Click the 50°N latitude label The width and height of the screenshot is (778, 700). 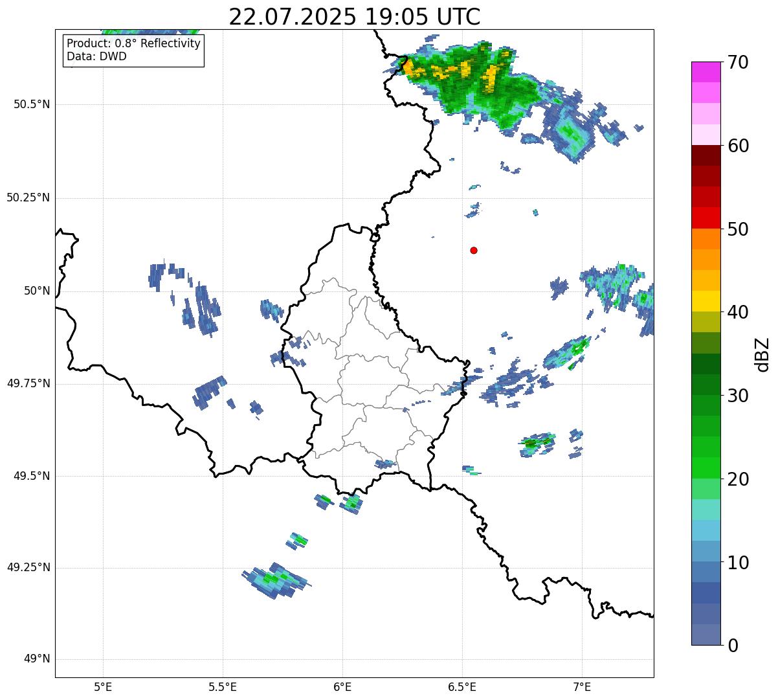[37, 291]
